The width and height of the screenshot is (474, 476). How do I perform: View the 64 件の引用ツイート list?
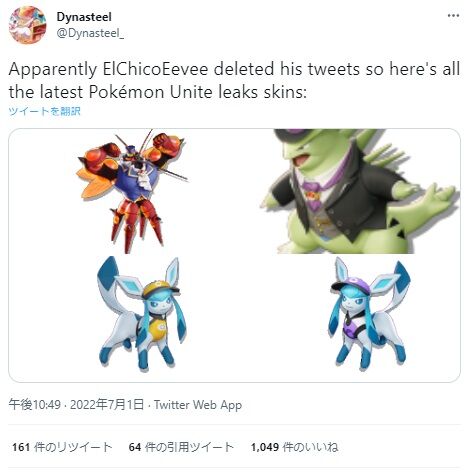click(x=181, y=447)
